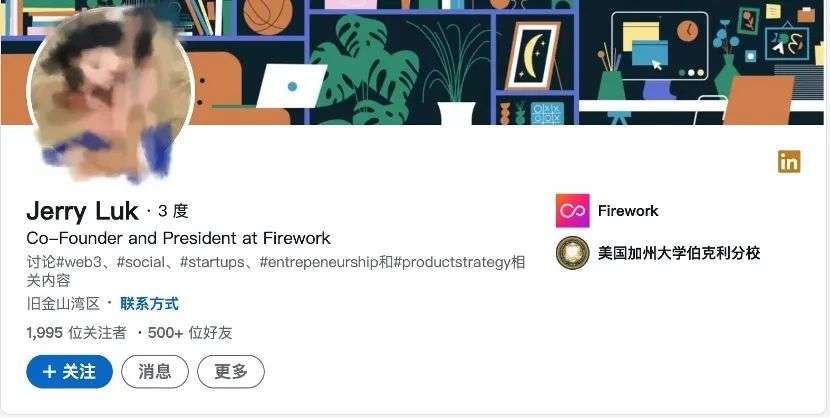Click the LinkedIn logo icon

tap(789, 161)
